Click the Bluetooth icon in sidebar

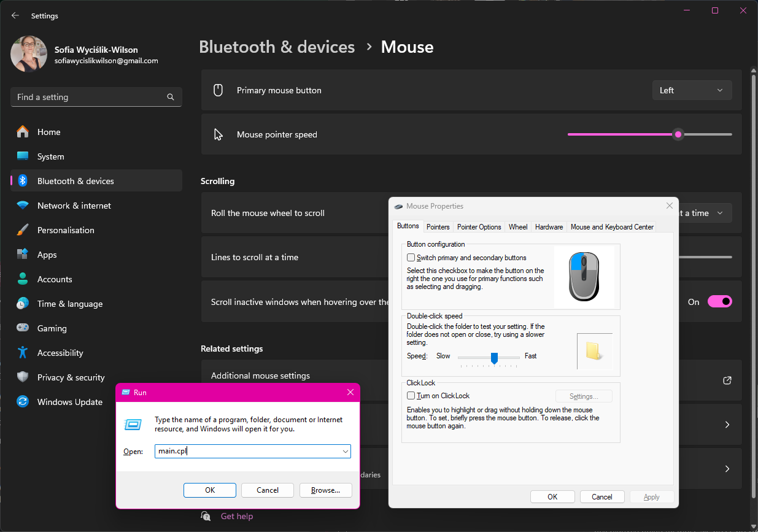coord(23,181)
